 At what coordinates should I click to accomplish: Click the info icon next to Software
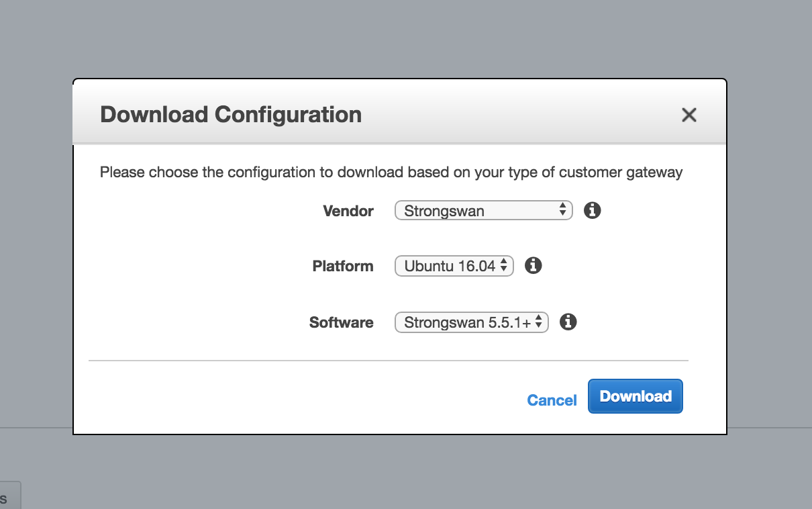pos(568,322)
